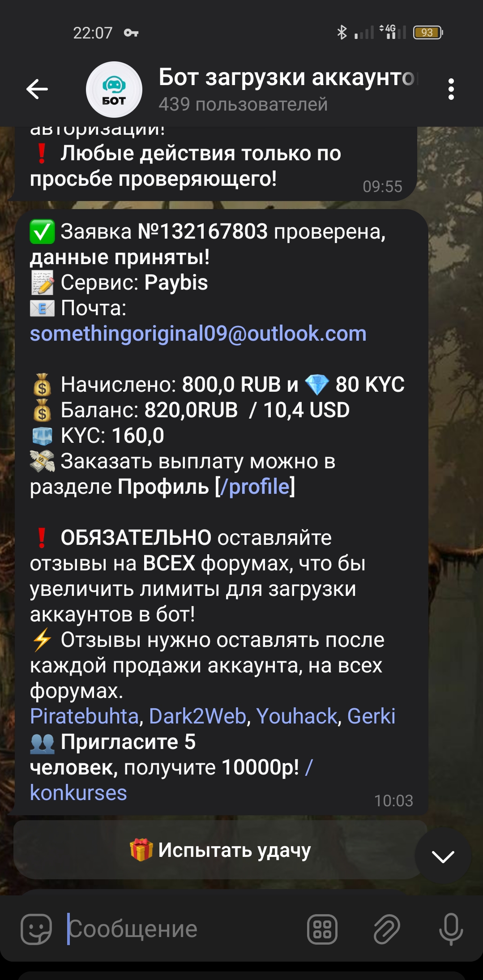Show the bot commands keyboard grid icon

(322, 929)
